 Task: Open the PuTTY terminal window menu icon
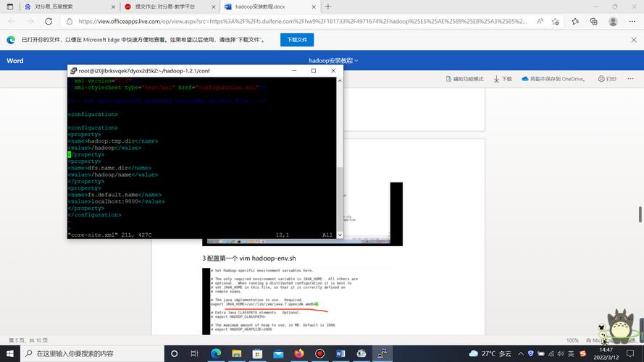tap(73, 71)
